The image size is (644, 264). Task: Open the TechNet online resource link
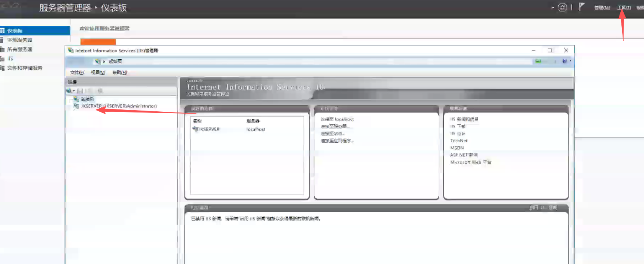click(459, 141)
